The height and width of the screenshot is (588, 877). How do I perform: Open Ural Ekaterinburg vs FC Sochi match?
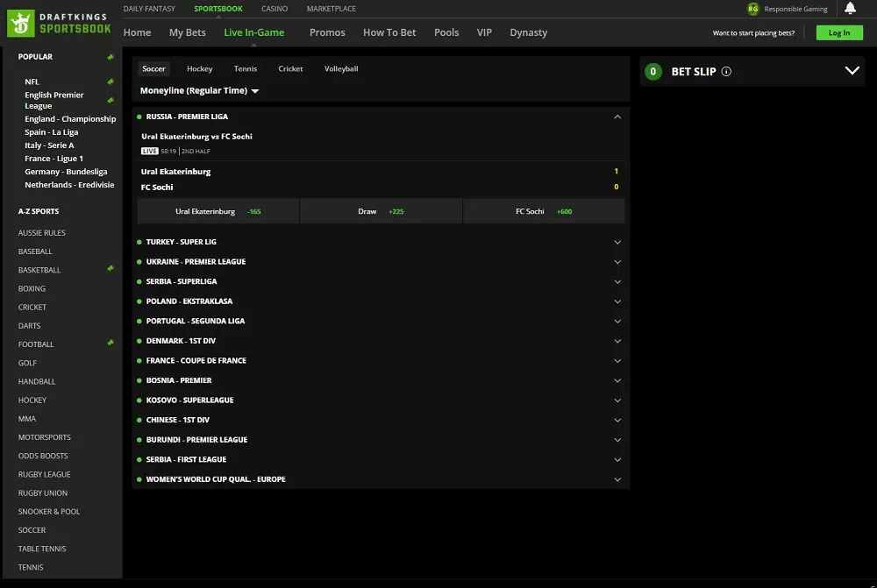pos(196,137)
